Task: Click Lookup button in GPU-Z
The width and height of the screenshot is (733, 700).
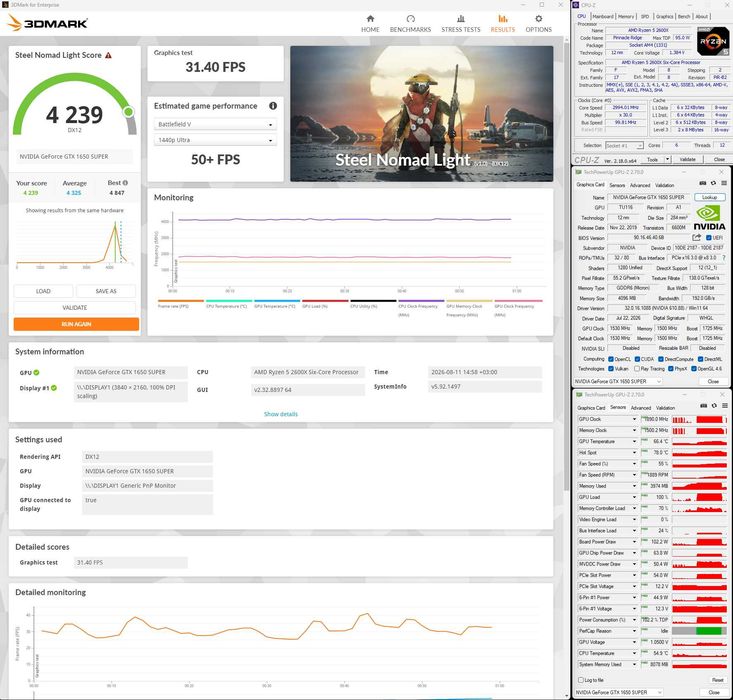Action: [x=710, y=197]
